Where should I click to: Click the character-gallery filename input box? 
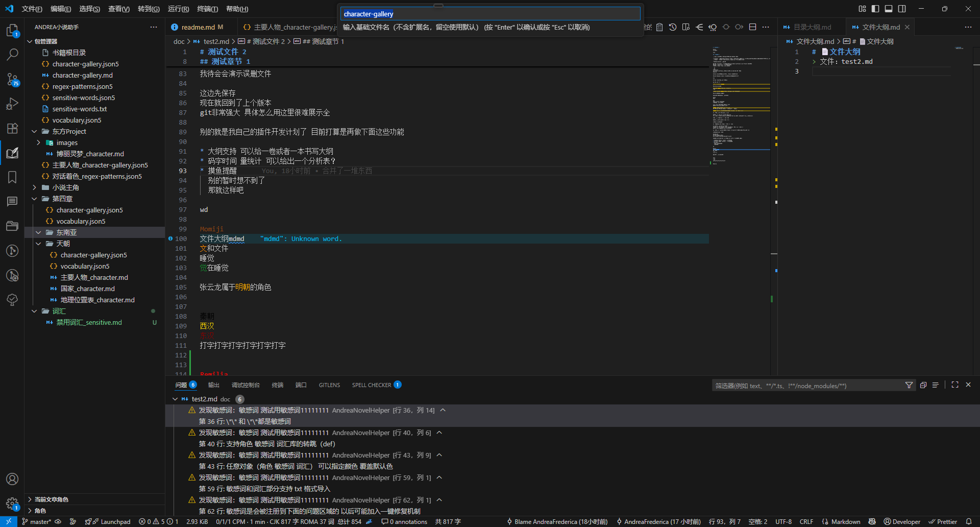[490, 14]
